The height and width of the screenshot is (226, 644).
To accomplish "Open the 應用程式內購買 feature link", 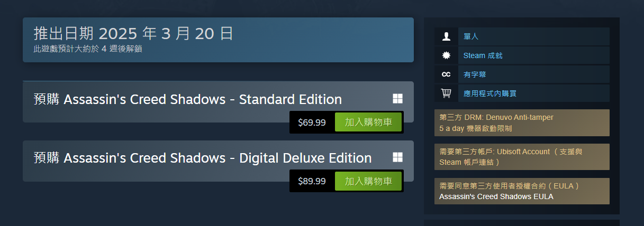I will pos(489,93).
